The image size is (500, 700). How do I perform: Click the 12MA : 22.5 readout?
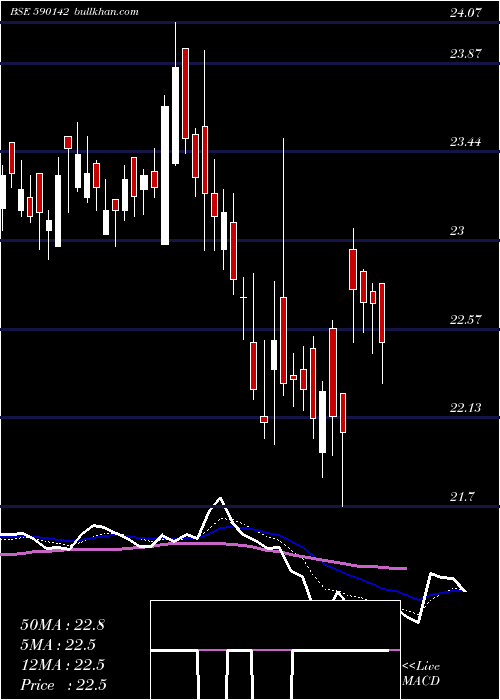coord(62,665)
